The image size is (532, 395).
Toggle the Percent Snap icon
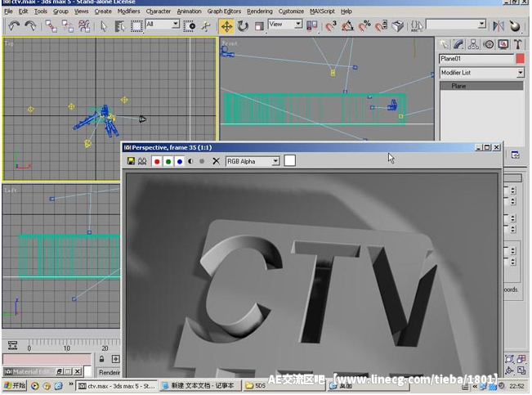click(x=364, y=26)
